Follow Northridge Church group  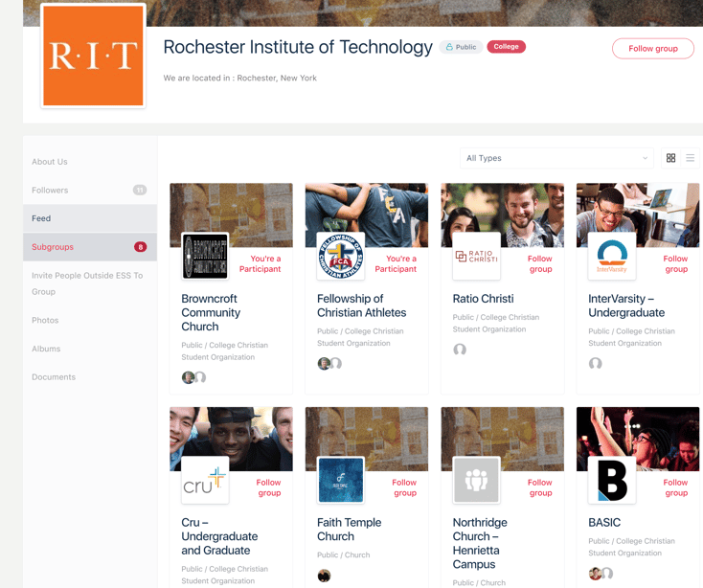[x=540, y=487]
